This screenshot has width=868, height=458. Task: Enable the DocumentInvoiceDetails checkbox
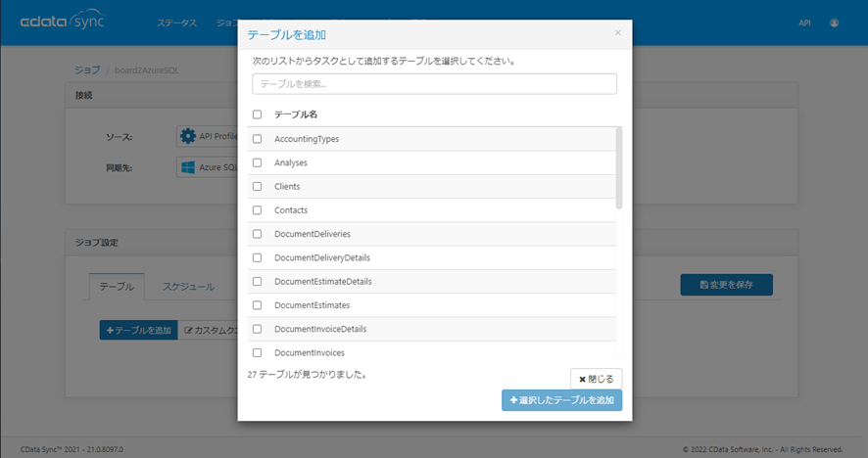click(x=258, y=329)
